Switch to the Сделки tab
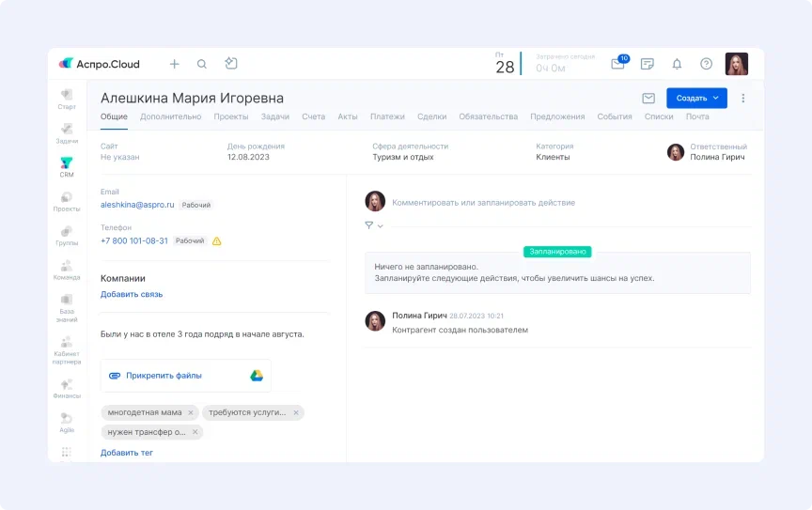This screenshot has width=812, height=510. (x=431, y=116)
